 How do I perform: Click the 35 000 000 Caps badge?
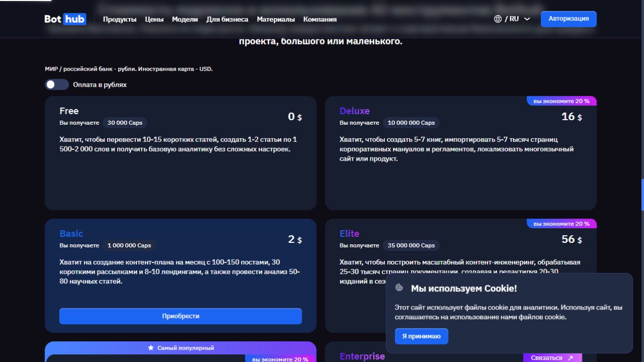point(411,245)
